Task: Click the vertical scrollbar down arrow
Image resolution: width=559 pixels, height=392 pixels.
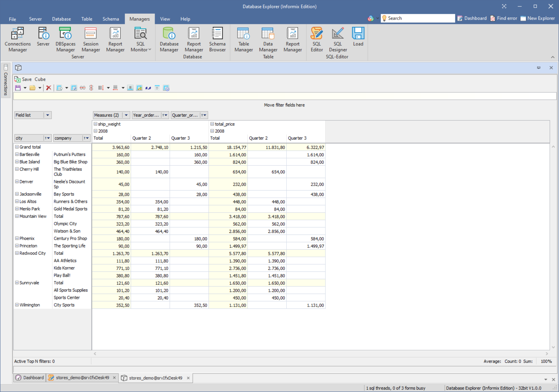Action: [x=553, y=347]
